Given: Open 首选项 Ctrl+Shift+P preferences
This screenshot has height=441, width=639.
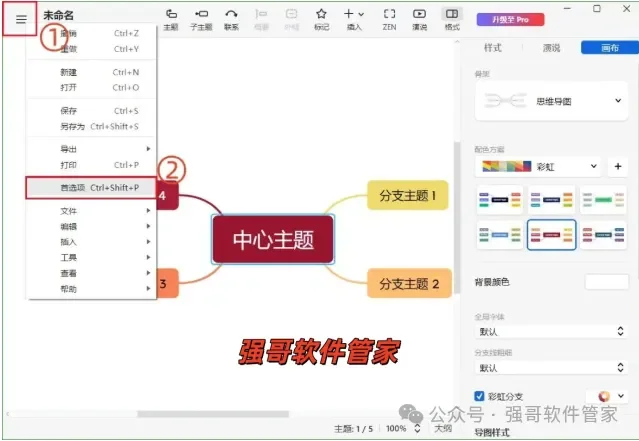Looking at the screenshot, I should (91, 188).
